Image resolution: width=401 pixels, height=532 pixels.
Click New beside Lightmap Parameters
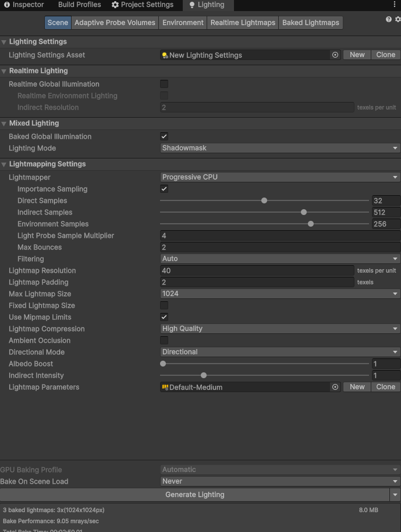coord(357,387)
